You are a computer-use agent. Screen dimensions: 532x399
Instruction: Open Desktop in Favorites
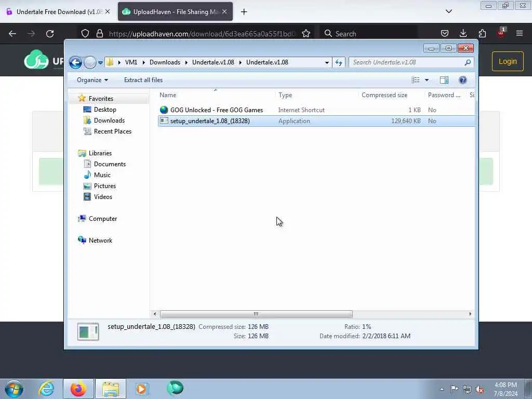point(105,110)
